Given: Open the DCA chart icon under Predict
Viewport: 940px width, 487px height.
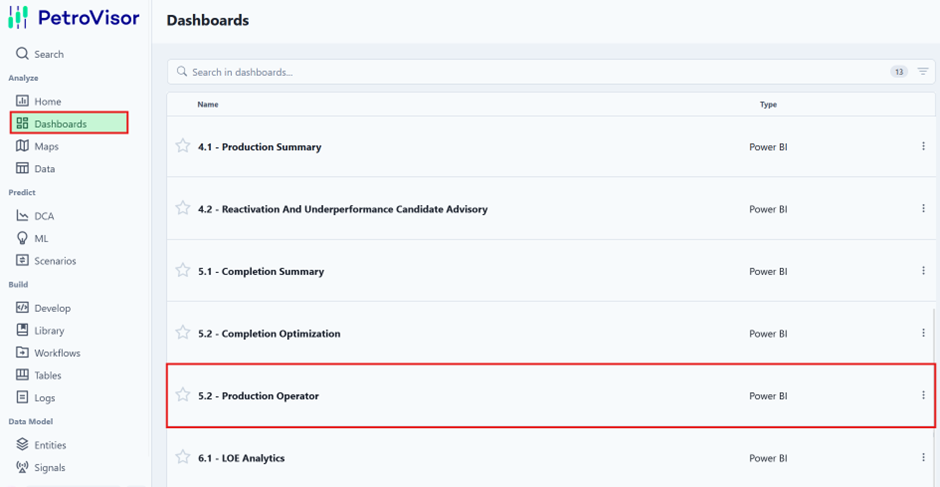Looking at the screenshot, I should click(22, 215).
